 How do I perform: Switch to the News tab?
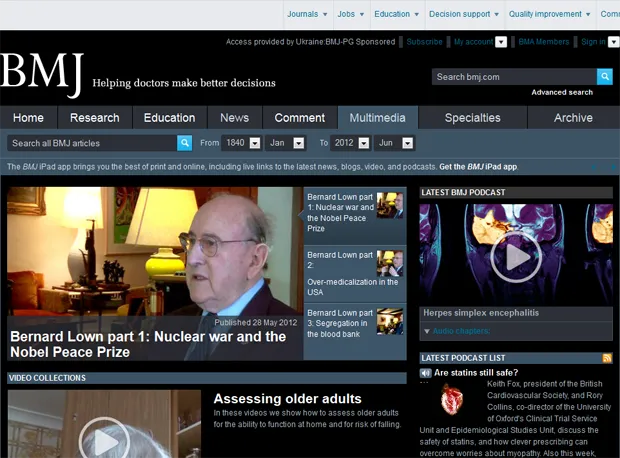click(x=234, y=118)
